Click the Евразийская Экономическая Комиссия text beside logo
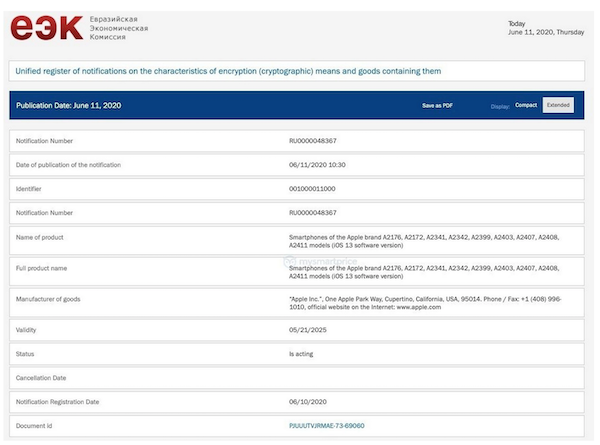Screen dimensions: 600x445 pyautogui.click(x=119, y=28)
